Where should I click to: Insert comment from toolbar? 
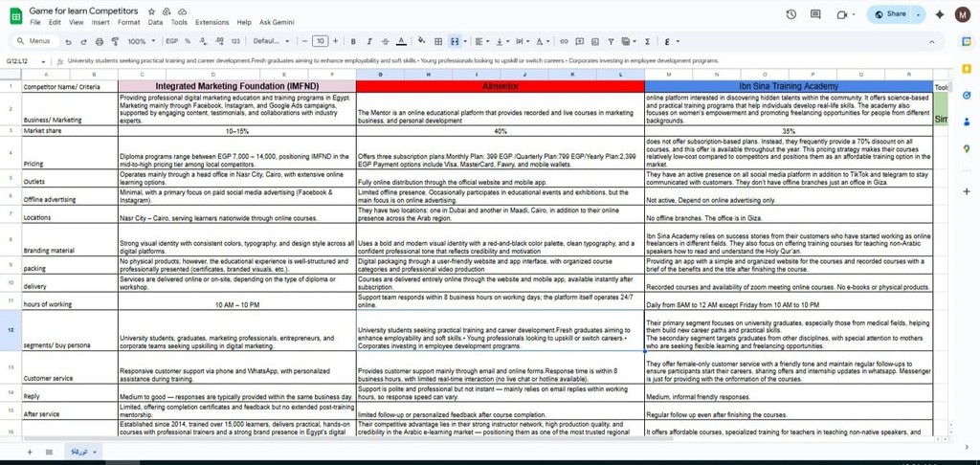coord(579,41)
